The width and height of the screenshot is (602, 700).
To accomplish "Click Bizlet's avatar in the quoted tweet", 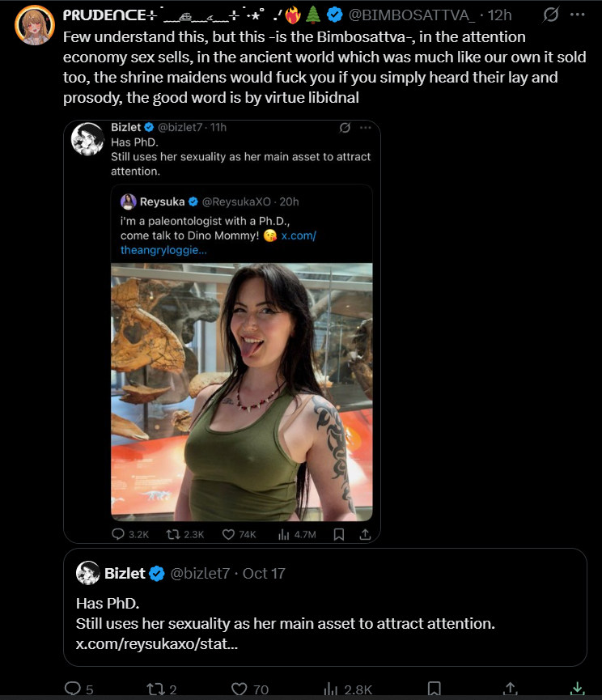I will 87,573.
